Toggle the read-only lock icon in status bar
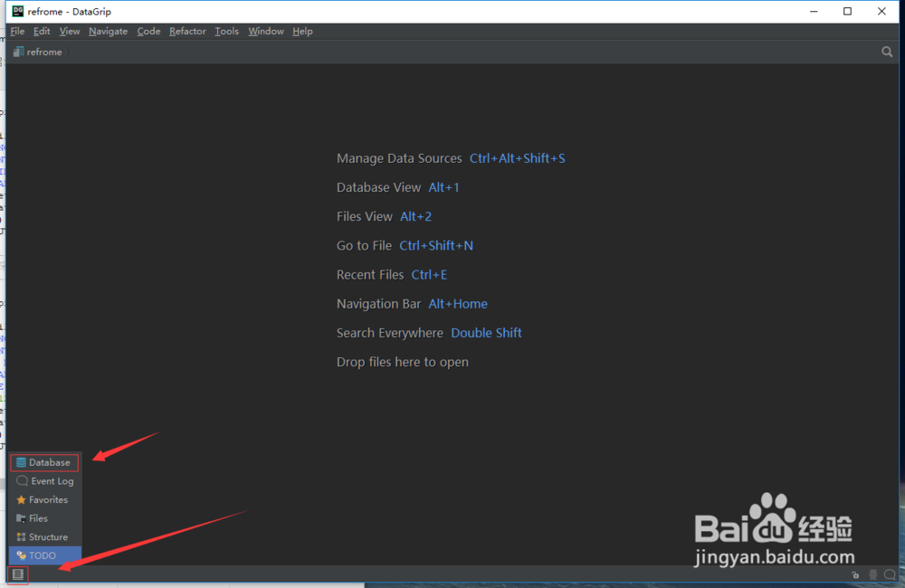 855,574
